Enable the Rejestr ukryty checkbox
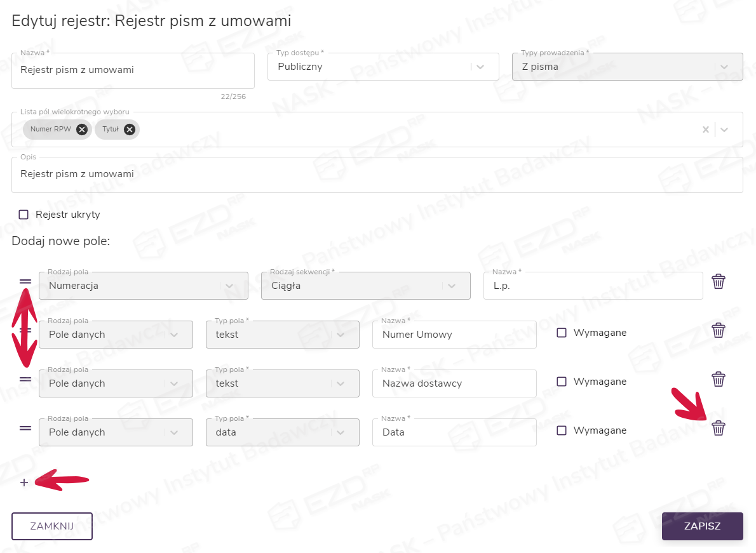 click(24, 215)
